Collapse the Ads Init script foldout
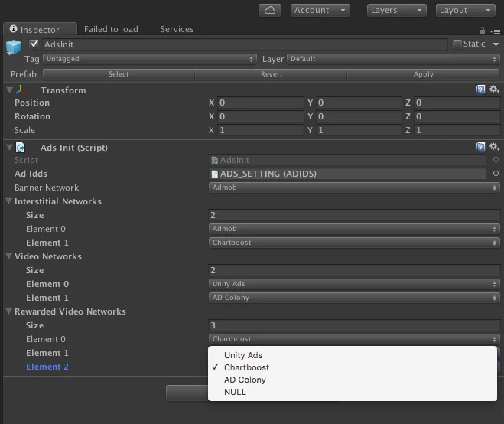This screenshot has height=424, width=504. coord(9,148)
